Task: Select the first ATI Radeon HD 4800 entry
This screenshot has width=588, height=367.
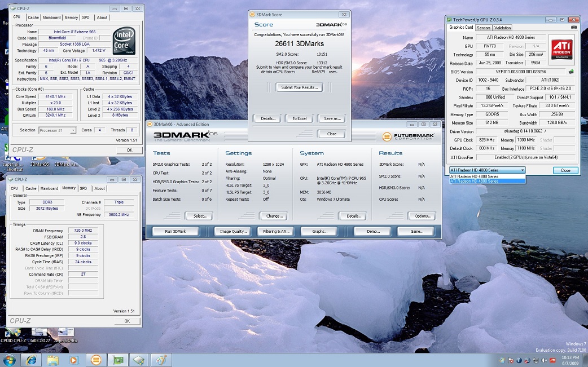Action: click(x=488, y=176)
